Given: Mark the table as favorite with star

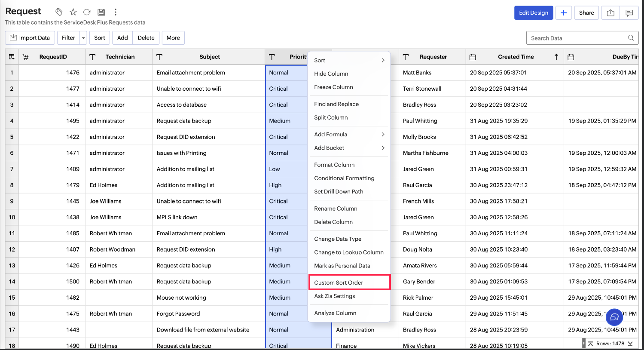Looking at the screenshot, I should tap(73, 12).
